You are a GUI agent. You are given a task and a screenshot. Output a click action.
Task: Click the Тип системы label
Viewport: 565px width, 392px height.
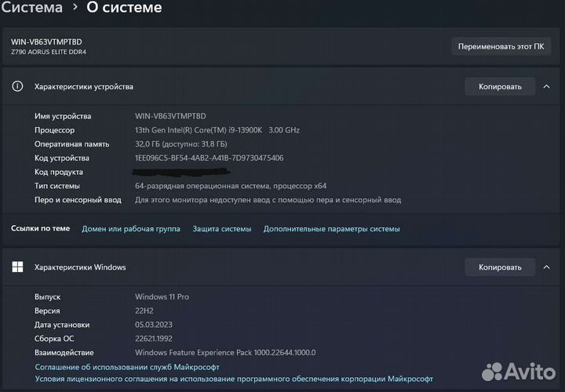57,186
